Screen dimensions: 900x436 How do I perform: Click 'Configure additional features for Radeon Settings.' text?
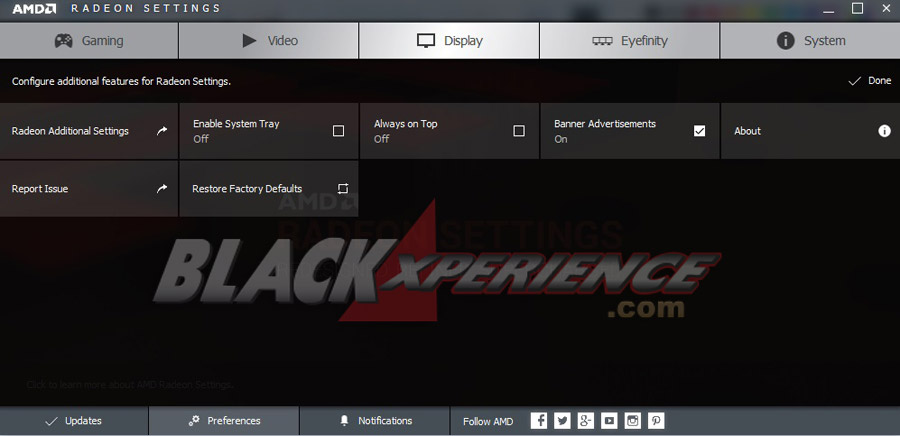[x=121, y=81]
